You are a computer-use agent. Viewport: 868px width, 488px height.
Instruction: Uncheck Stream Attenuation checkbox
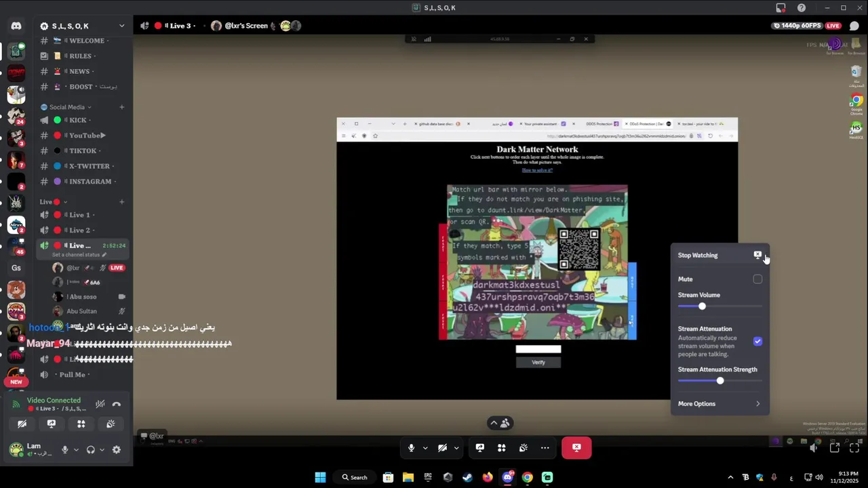757,341
